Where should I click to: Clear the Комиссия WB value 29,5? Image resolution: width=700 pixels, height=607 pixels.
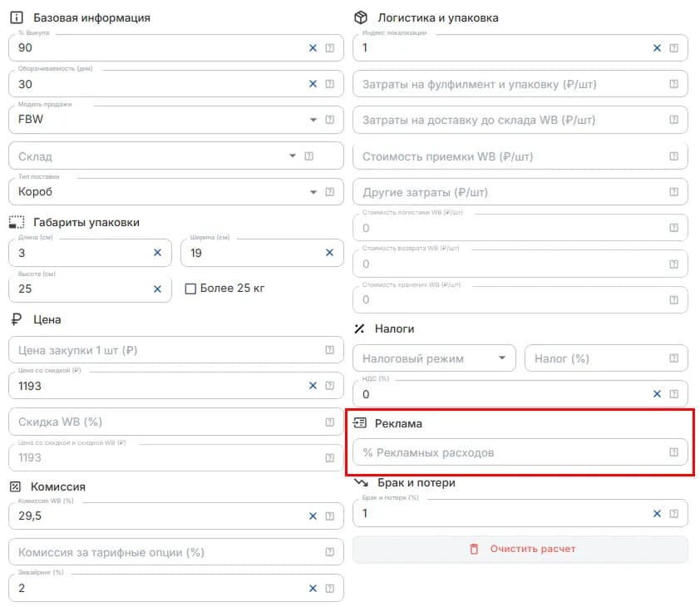pos(313,516)
